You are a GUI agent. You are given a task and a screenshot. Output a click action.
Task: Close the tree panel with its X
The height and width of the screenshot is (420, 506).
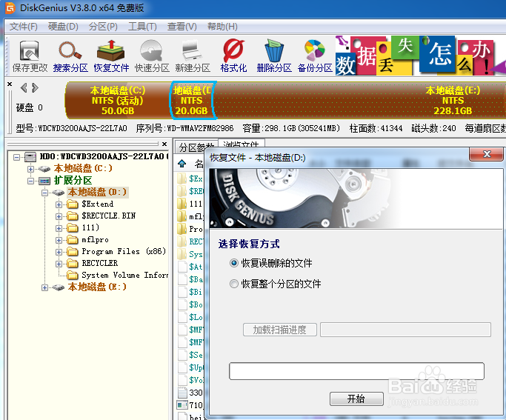coord(164,144)
